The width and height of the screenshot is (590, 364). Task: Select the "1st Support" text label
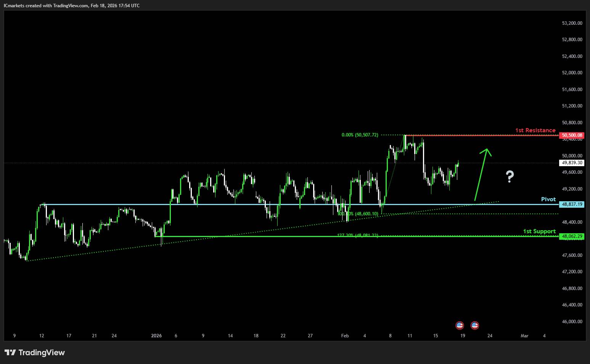point(539,231)
